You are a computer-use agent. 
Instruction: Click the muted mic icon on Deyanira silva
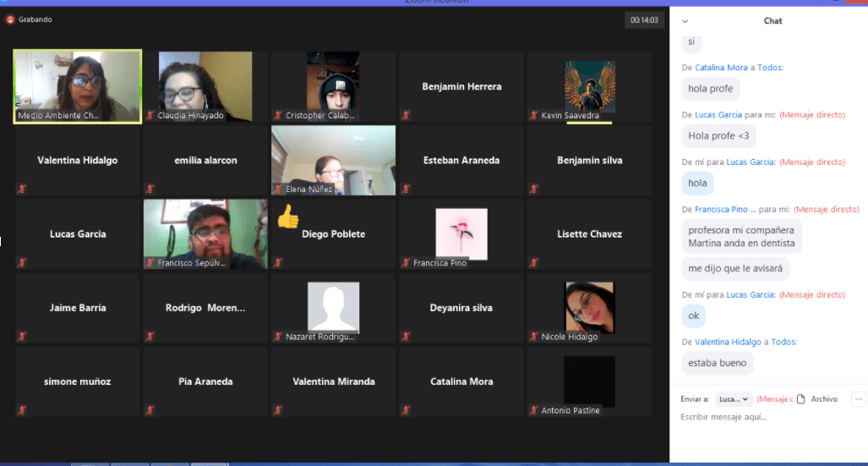[x=406, y=337]
